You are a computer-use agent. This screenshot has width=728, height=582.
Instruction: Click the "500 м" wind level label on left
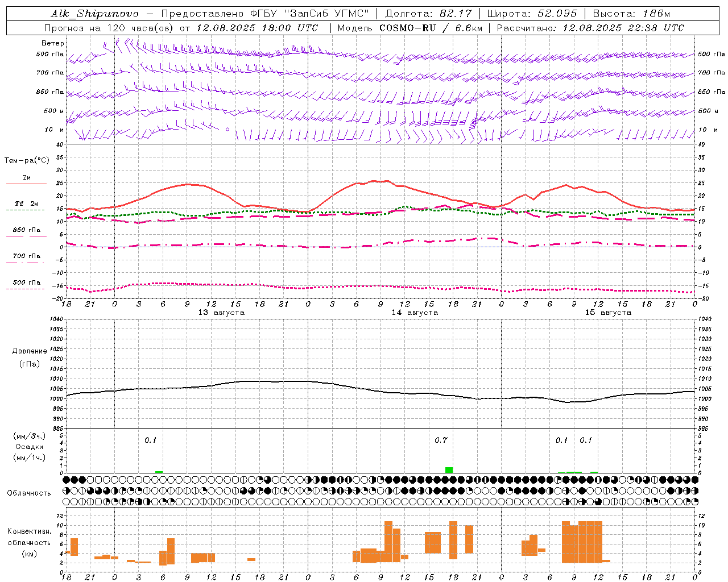[54, 111]
